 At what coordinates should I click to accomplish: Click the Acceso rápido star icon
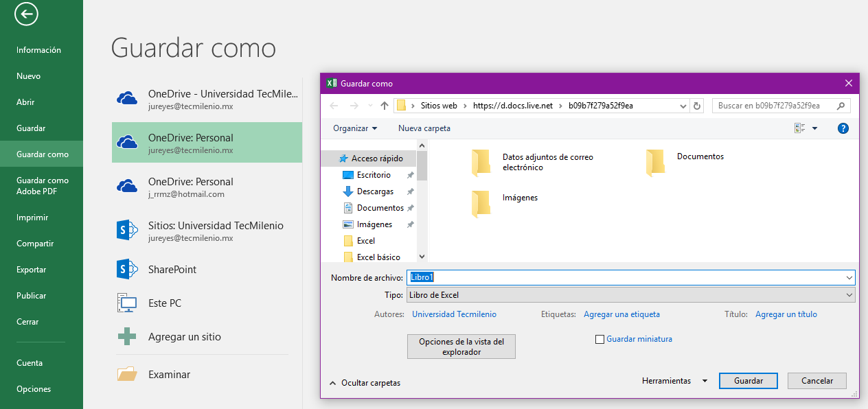(x=343, y=159)
